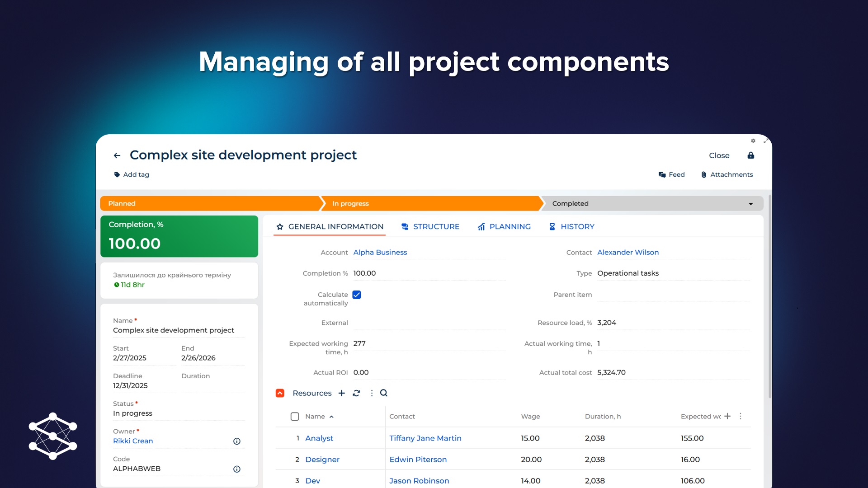Viewport: 868px width, 488px height.
Task: Click the Deadline date field
Action: pos(130,386)
